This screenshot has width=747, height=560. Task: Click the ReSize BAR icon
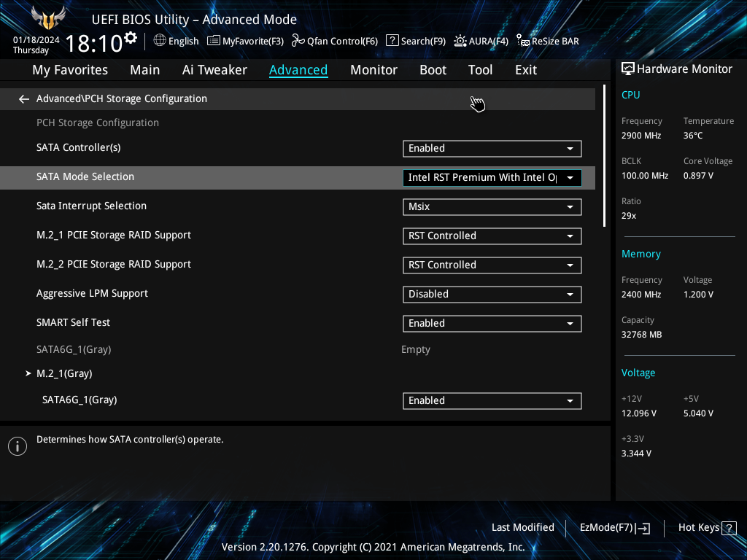pos(523,41)
